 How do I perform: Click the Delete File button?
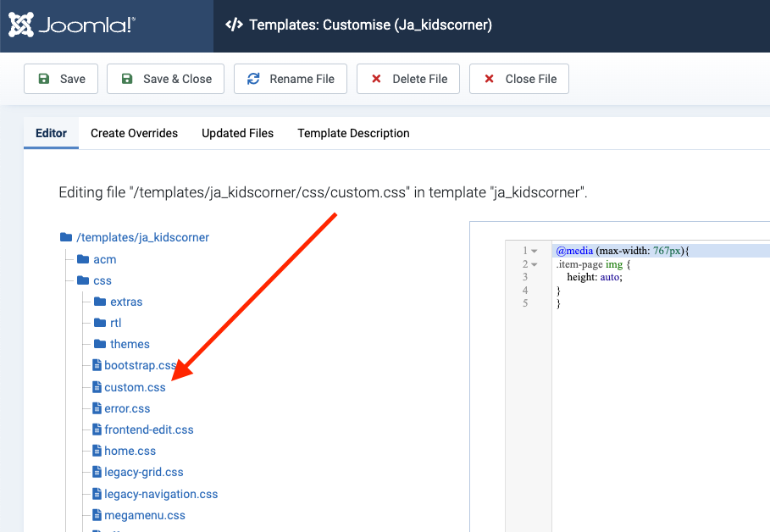tap(407, 79)
